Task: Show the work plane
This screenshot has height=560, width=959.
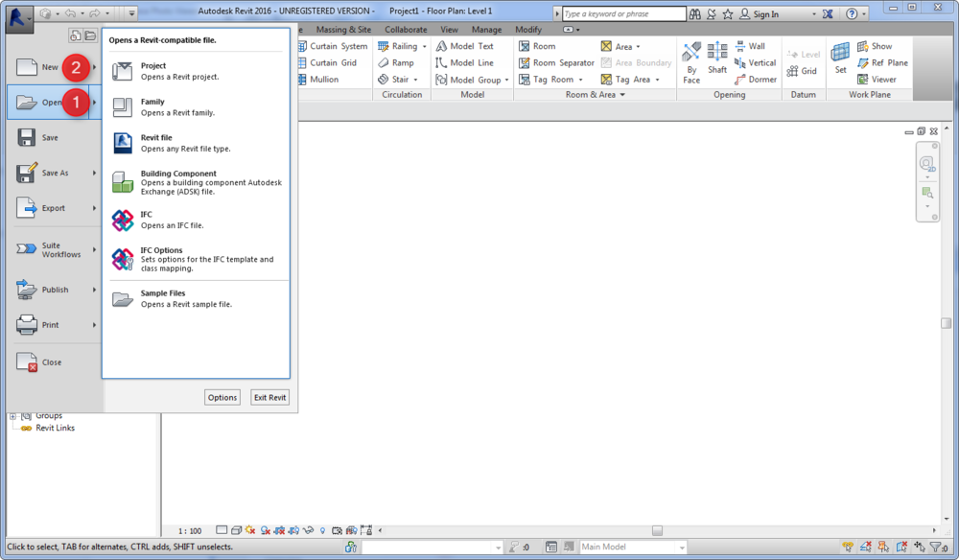Action: tap(875, 46)
